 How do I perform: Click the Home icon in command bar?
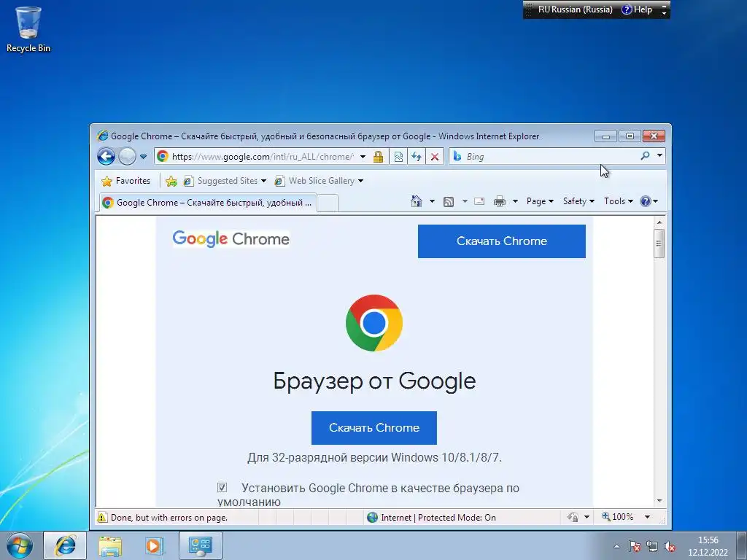417,201
